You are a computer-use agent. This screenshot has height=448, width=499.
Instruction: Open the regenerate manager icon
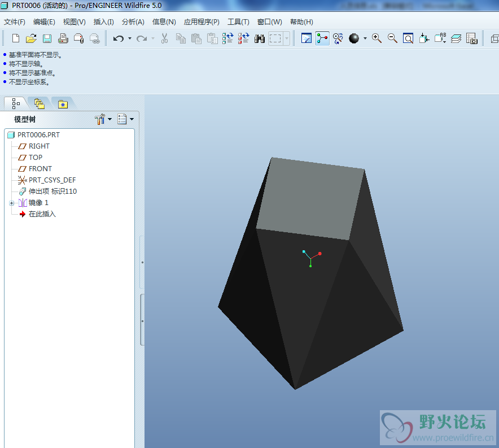tap(244, 38)
